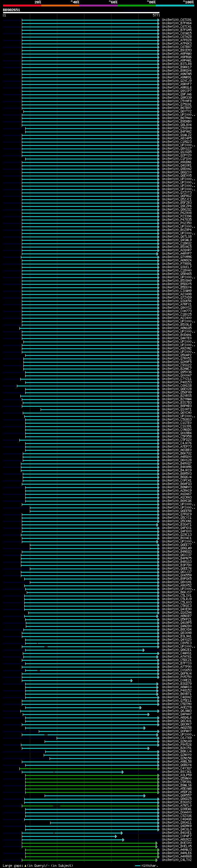The image size is (197, 868).
Task: Select hit label UniRef100_Q9SIP7
Action: (x=177, y=91)
